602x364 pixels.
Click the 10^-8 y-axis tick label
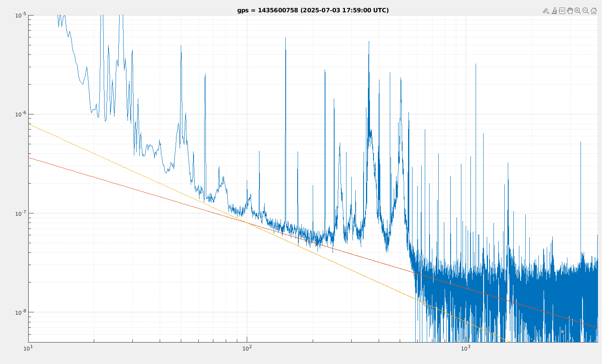coord(21,312)
